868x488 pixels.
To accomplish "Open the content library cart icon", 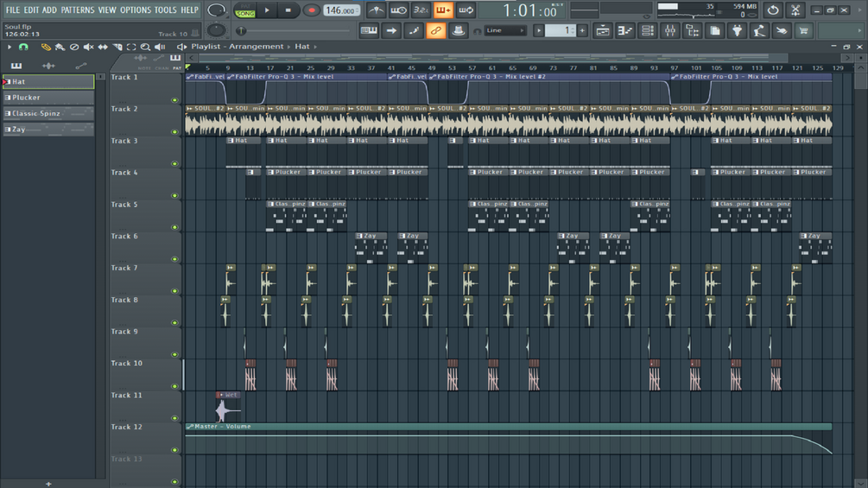I will click(804, 31).
